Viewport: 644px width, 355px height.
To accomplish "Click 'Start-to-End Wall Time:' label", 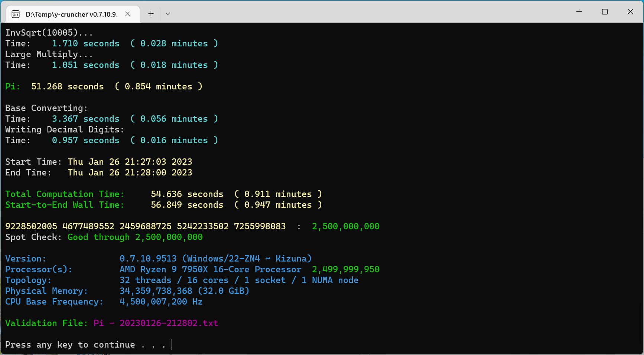I will [x=65, y=205].
